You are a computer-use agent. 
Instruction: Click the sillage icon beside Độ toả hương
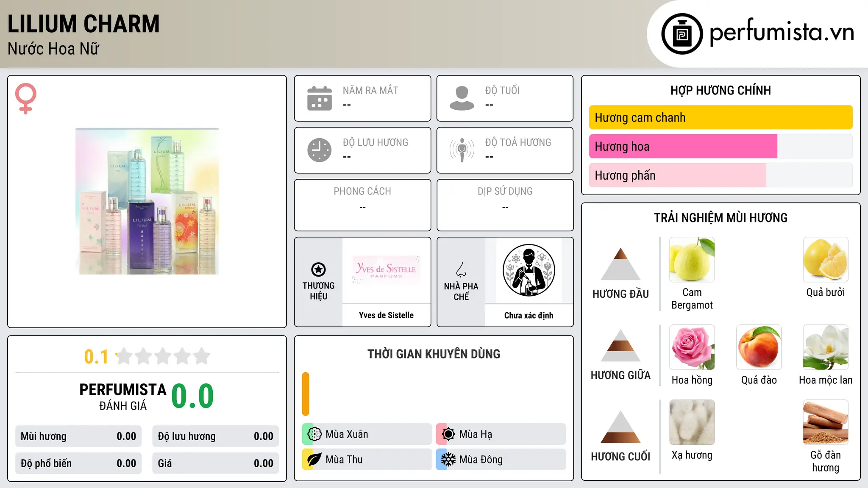(462, 150)
